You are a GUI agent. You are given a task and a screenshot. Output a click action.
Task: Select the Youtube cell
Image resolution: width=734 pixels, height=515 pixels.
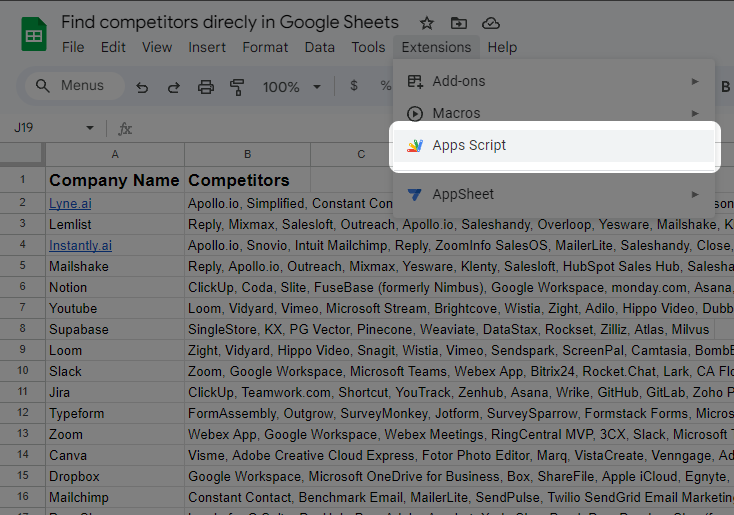(115, 309)
